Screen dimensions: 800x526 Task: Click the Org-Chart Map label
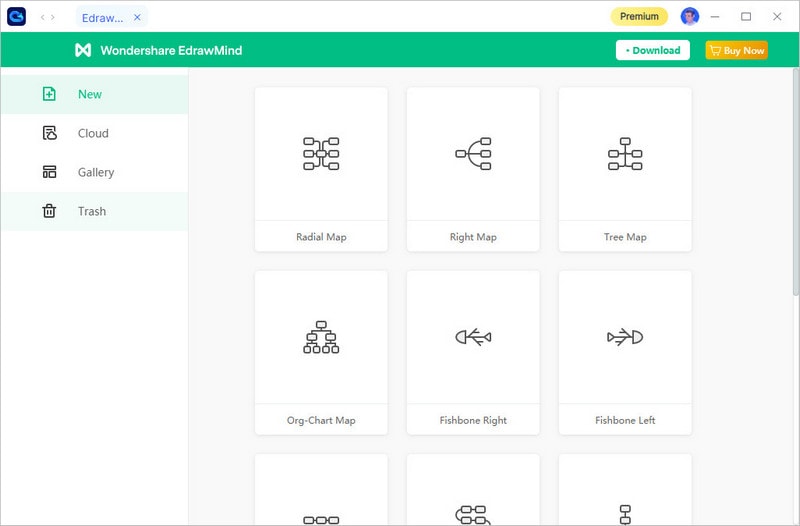[x=321, y=420]
